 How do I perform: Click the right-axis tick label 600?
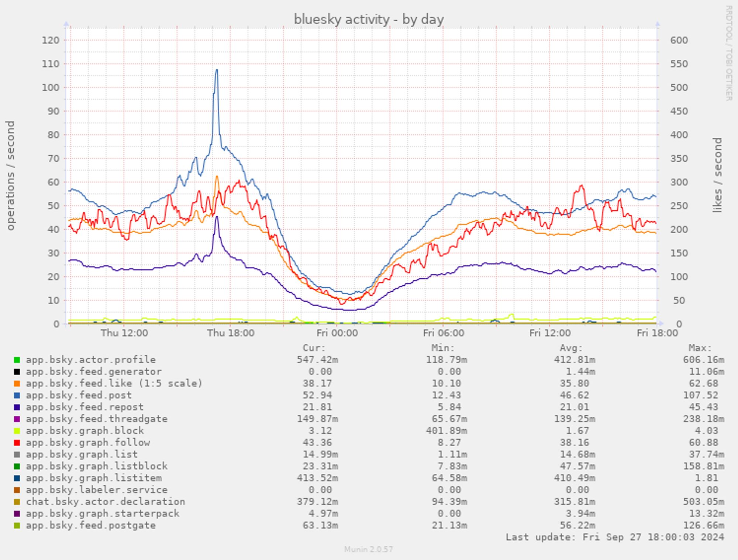(x=679, y=40)
